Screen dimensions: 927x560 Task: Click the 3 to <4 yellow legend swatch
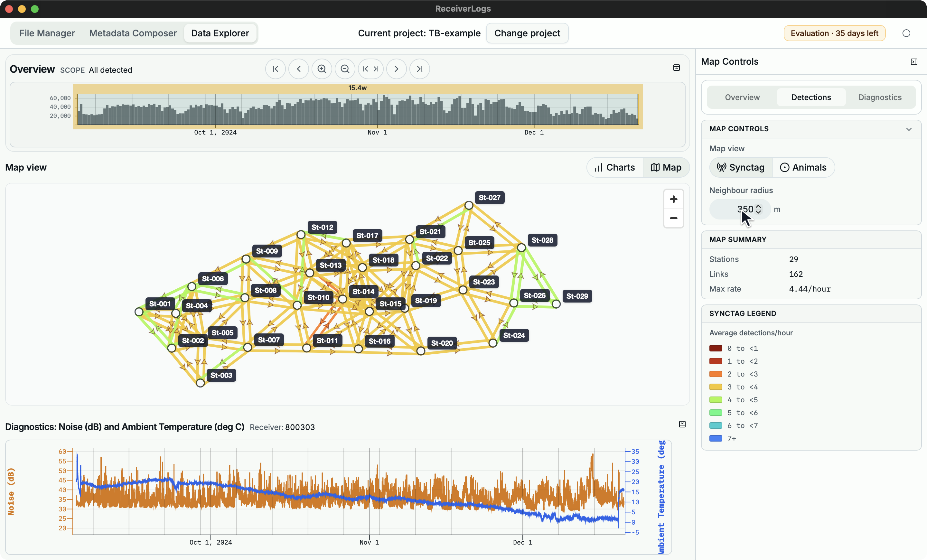pyautogui.click(x=716, y=387)
